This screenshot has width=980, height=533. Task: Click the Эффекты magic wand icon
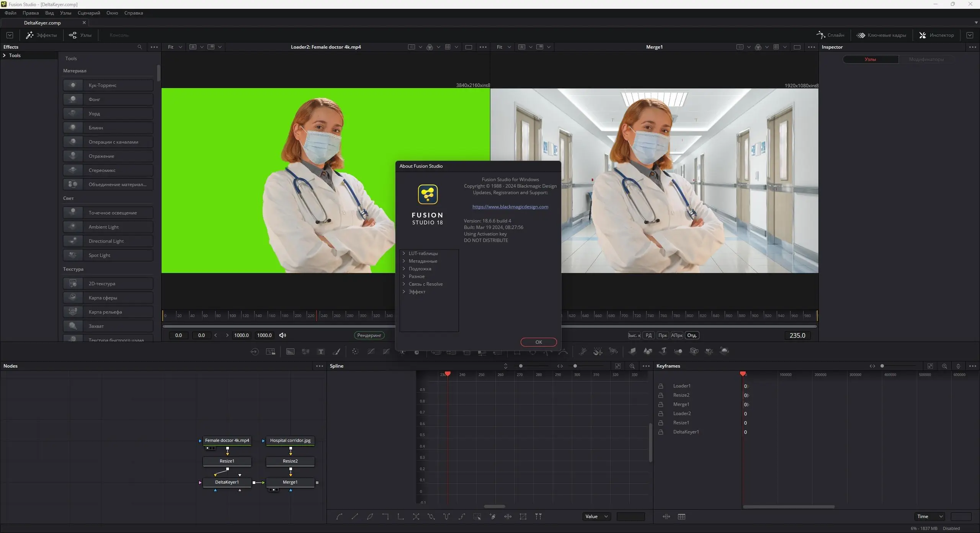(x=29, y=35)
